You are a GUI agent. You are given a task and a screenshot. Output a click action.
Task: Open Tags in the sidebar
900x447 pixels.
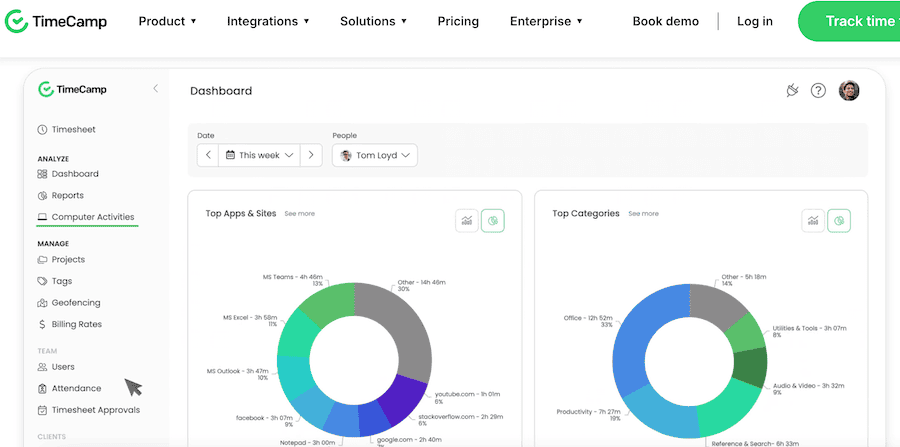tap(55, 281)
